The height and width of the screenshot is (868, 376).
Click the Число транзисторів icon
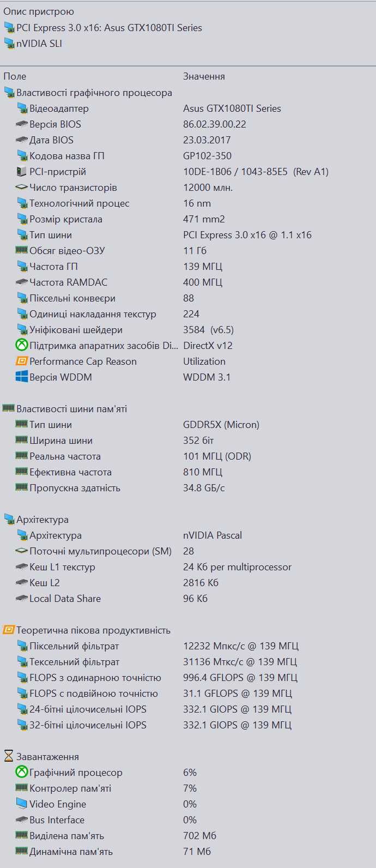(22, 188)
